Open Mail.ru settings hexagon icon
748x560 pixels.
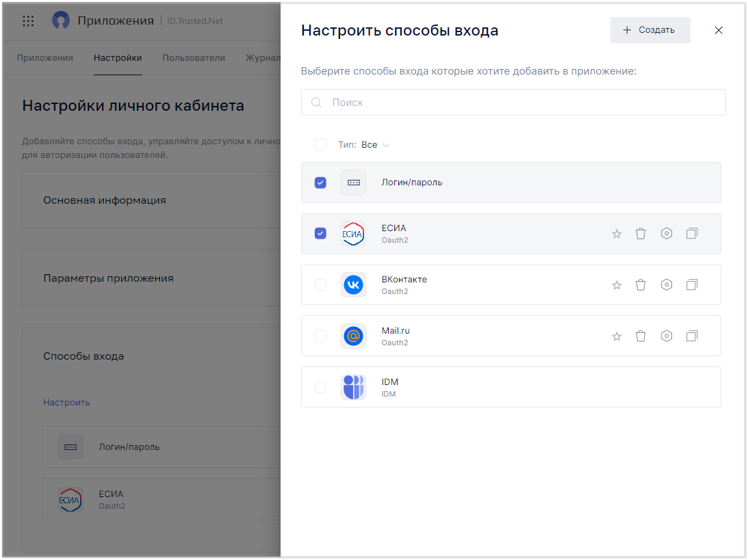667,336
